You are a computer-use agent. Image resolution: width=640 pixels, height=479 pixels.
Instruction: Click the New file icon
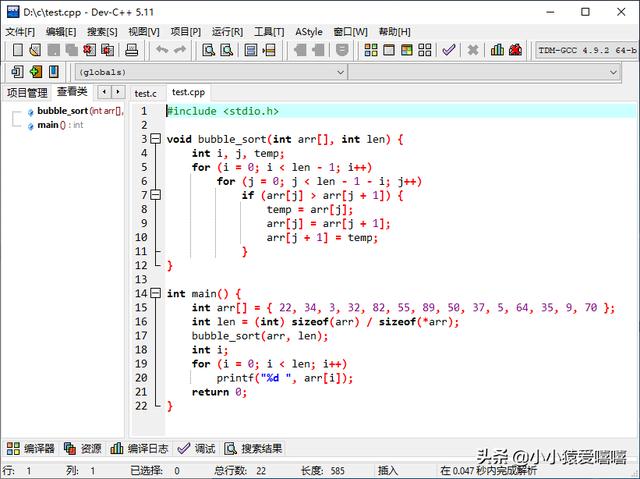pos(18,50)
